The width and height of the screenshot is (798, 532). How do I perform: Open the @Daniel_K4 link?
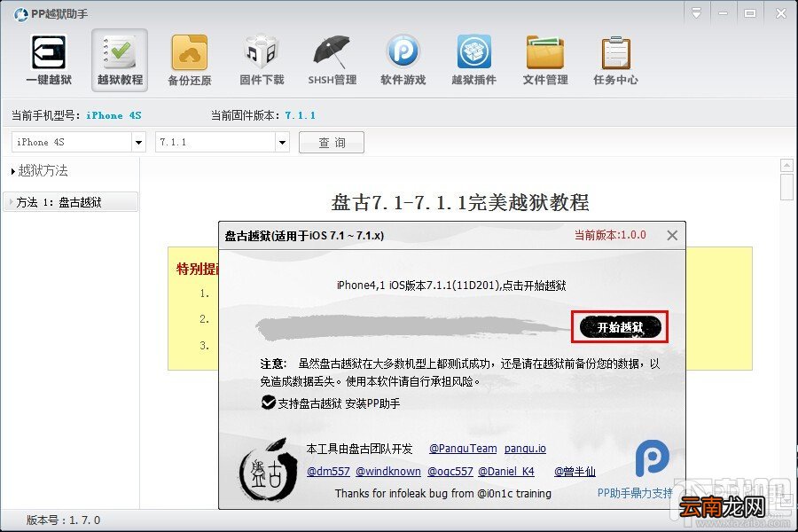pos(506,472)
